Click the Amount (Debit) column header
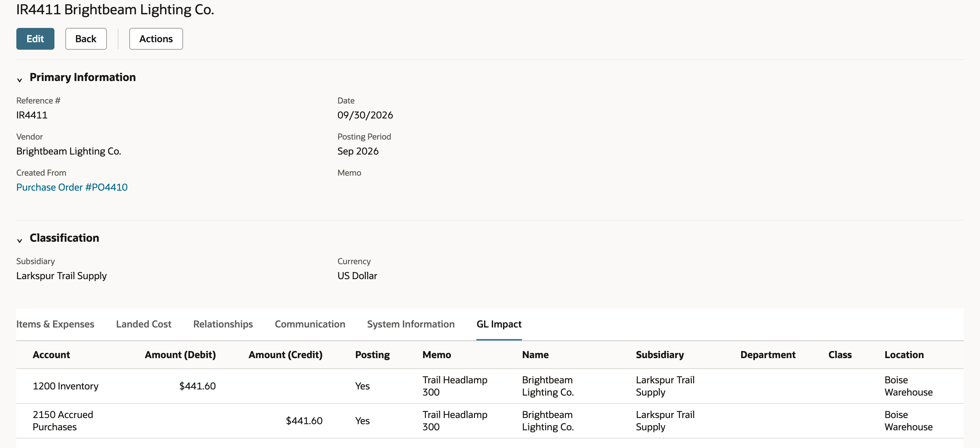 pos(180,355)
